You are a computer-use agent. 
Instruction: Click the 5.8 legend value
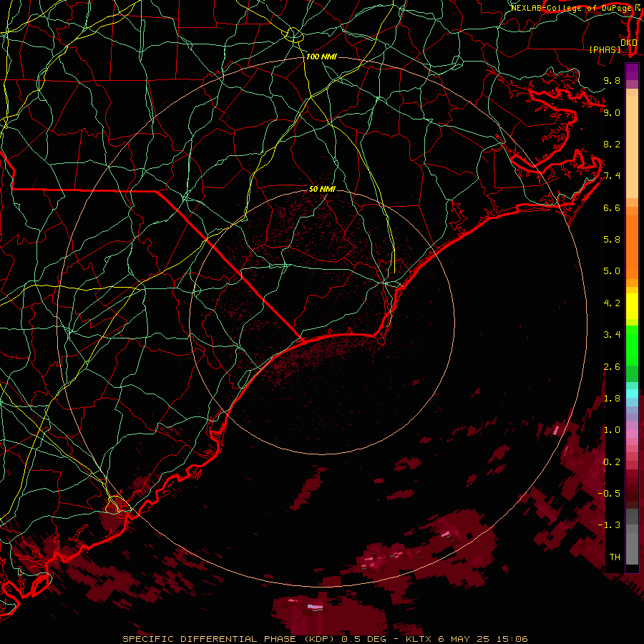coord(612,240)
